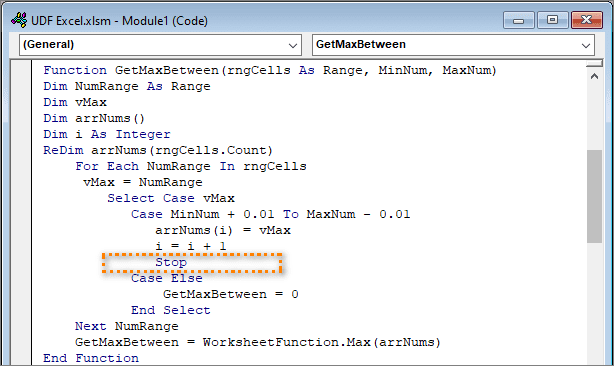The image size is (614, 366).
Task: Click the scroll up arrow in code pane
Action: (x=594, y=76)
